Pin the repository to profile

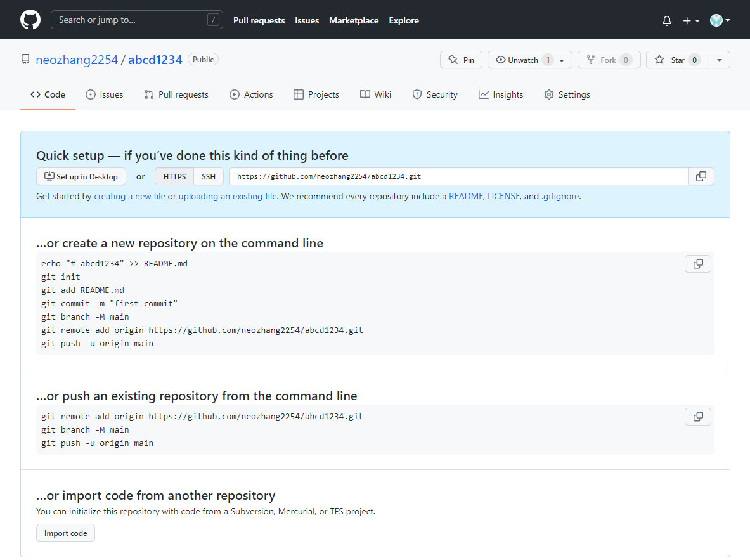pos(461,60)
